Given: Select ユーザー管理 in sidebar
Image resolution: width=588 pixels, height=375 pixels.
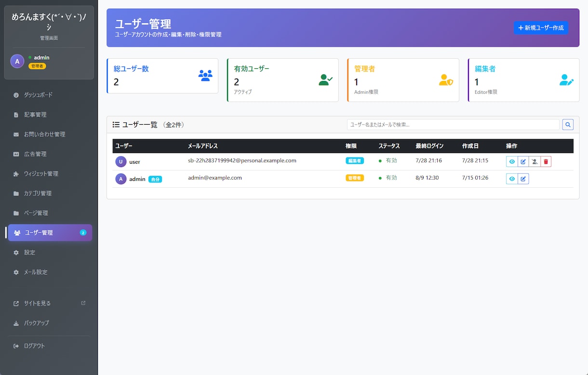Looking at the screenshot, I should click(50, 233).
